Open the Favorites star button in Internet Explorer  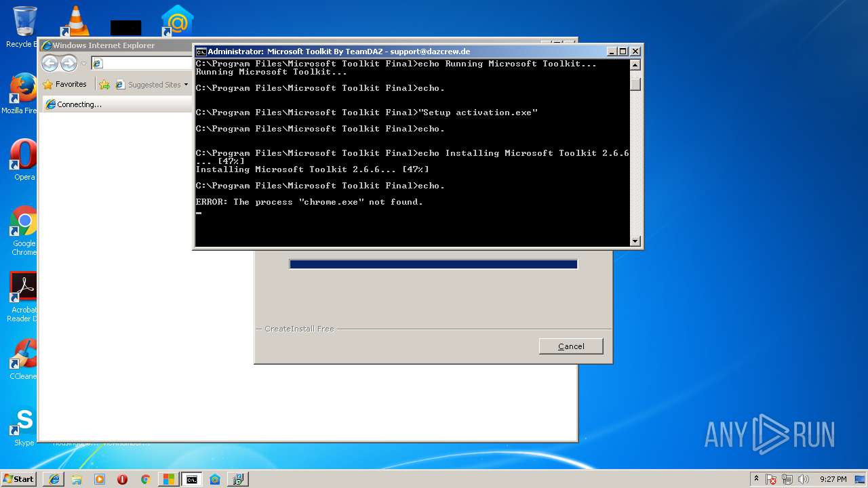[64, 85]
